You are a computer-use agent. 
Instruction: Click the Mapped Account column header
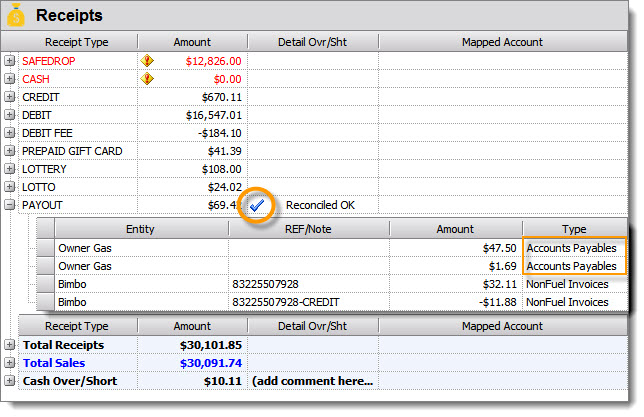click(x=502, y=42)
